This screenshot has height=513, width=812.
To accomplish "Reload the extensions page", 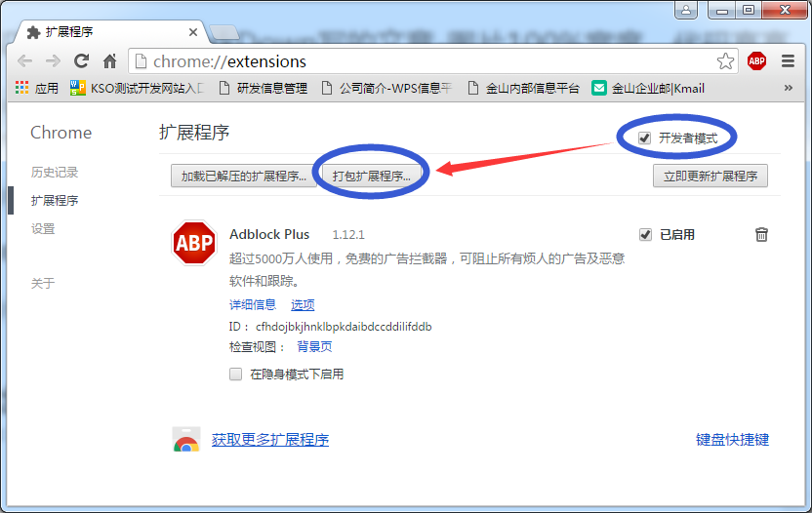I will tap(81, 61).
